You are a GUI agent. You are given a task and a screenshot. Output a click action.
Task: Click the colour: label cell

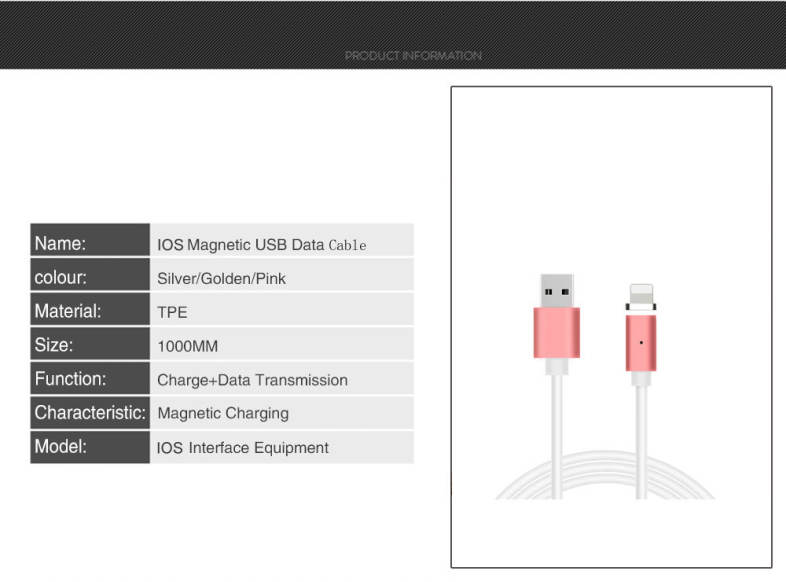coord(90,277)
